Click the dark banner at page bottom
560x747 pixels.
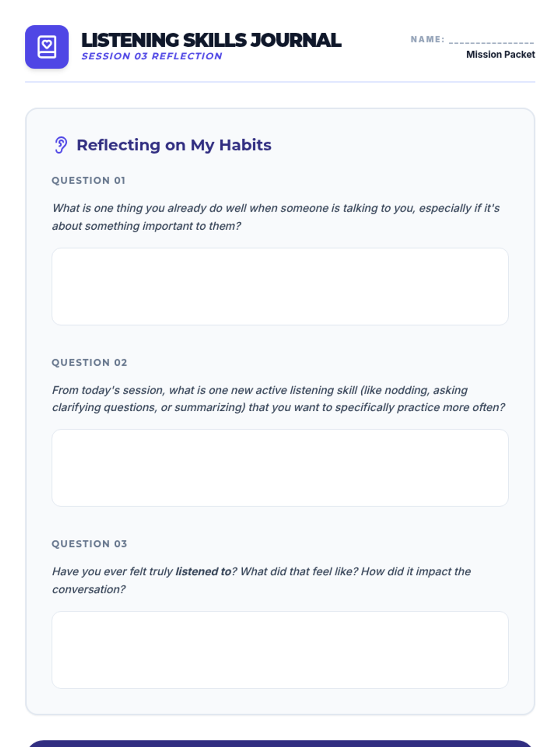(x=280, y=743)
